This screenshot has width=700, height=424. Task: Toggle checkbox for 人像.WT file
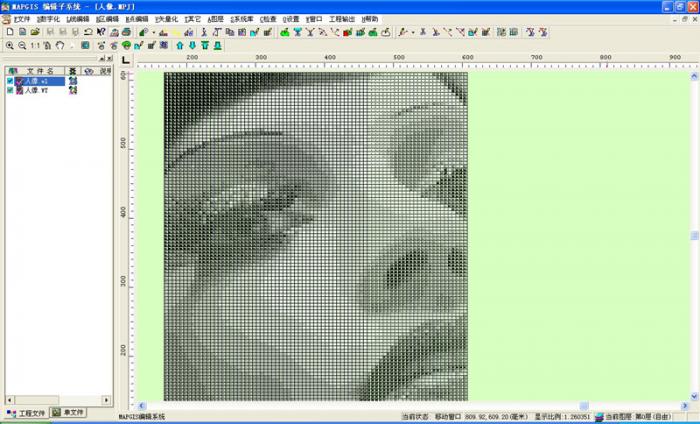tap(10, 90)
